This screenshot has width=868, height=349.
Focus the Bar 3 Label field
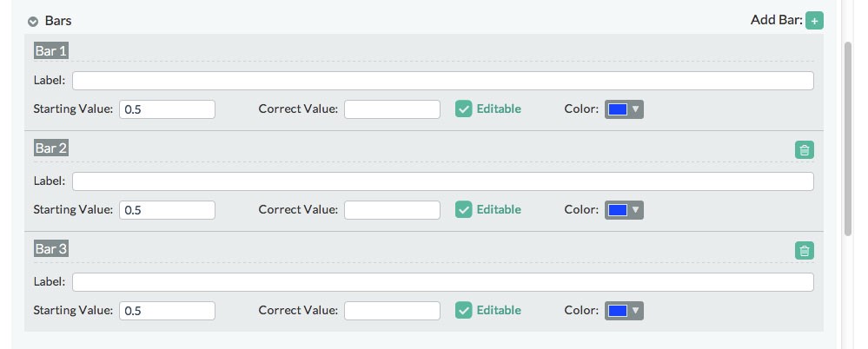pos(443,282)
